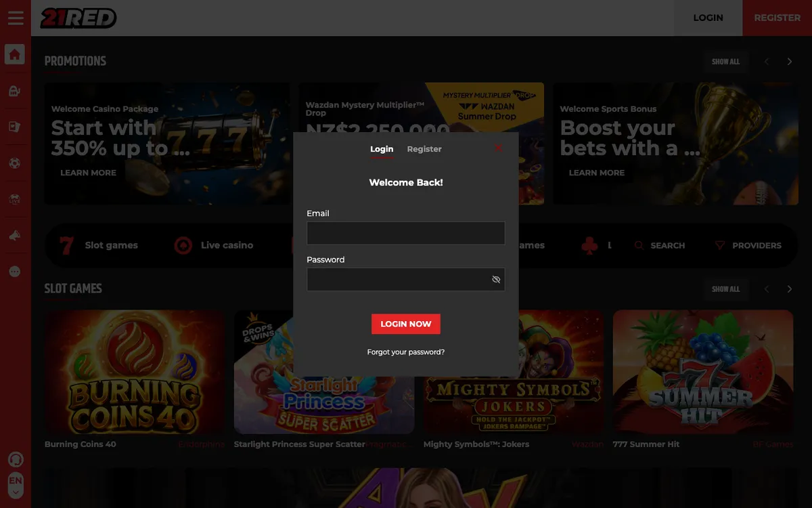Go back in Slot Games carousel
The height and width of the screenshot is (508, 812).
click(x=767, y=289)
